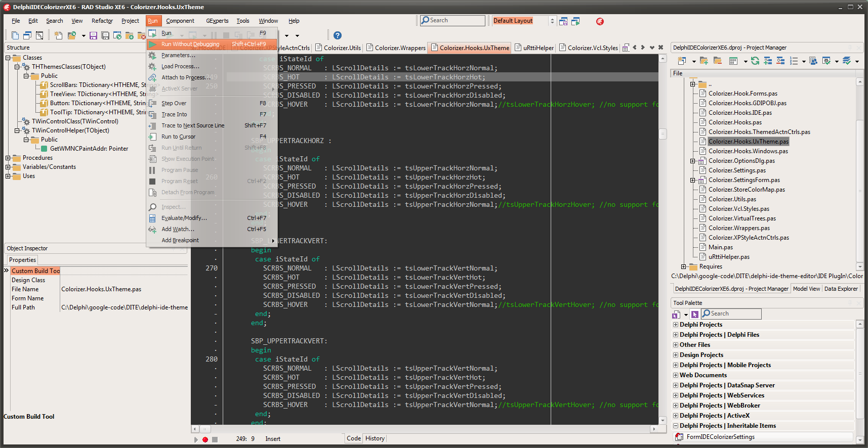Click the File Name property value in Object Inspector

[124, 289]
